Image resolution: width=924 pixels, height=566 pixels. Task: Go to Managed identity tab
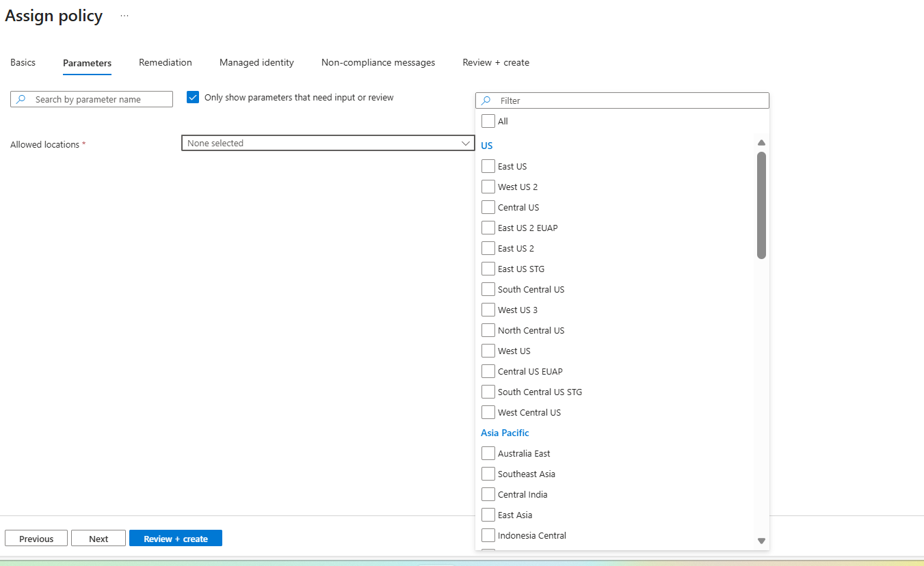click(x=256, y=62)
